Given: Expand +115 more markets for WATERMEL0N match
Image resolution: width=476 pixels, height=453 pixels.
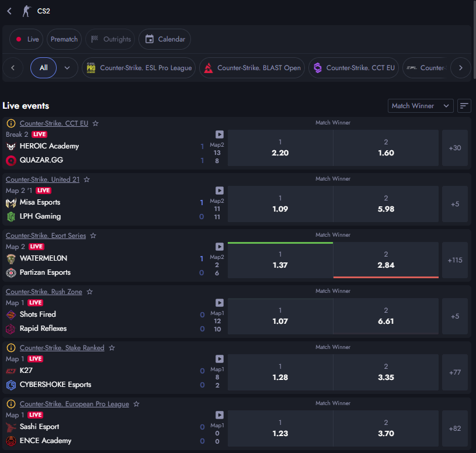Looking at the screenshot, I should [x=454, y=260].
